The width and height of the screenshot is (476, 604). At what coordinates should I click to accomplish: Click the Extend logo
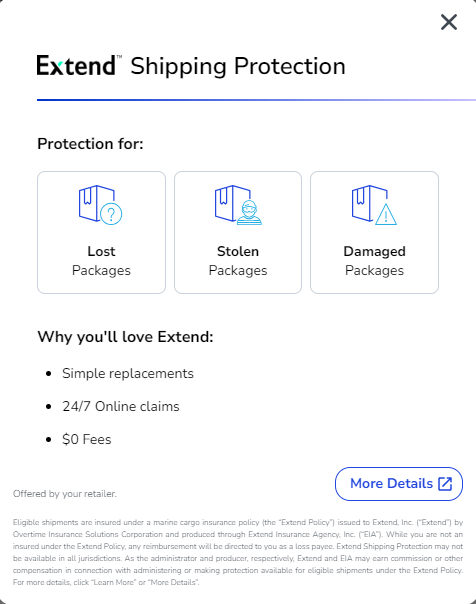(x=79, y=65)
